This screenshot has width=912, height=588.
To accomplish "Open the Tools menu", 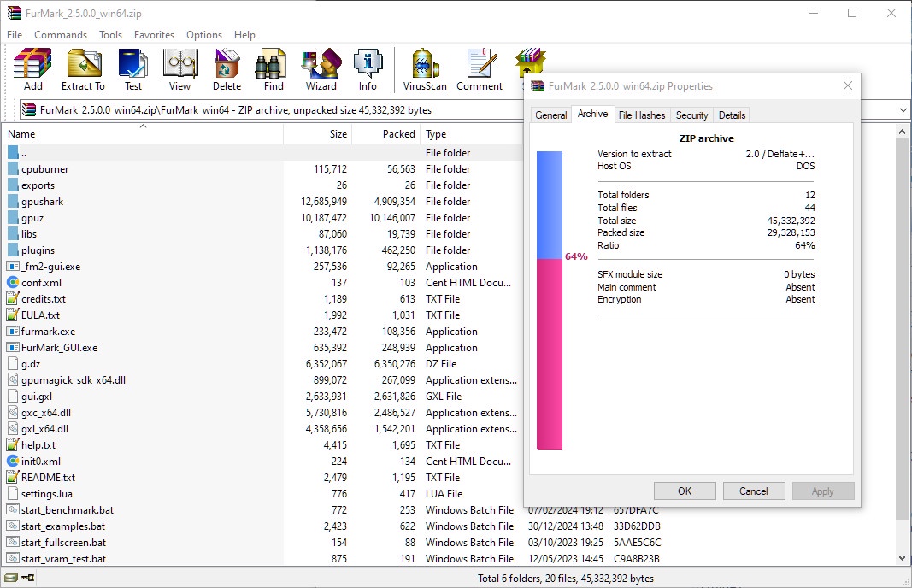I will pos(110,35).
